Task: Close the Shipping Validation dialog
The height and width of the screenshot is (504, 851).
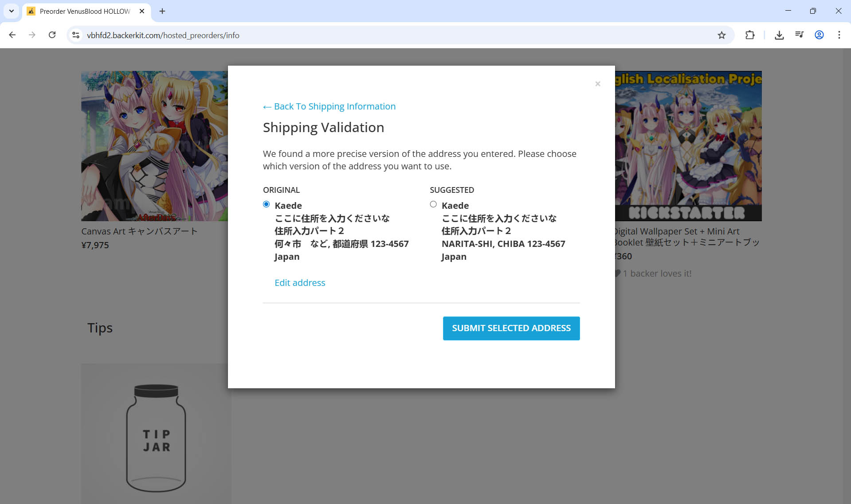Action: click(597, 84)
